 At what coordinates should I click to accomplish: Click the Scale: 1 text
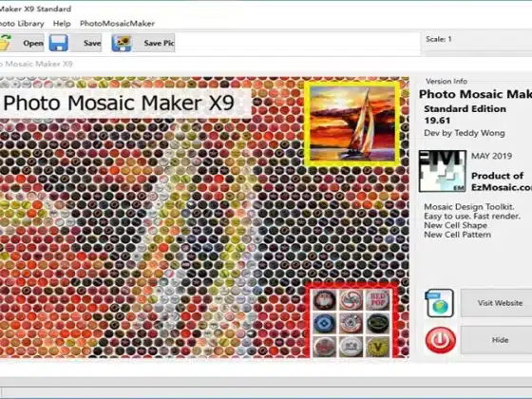[x=439, y=39]
